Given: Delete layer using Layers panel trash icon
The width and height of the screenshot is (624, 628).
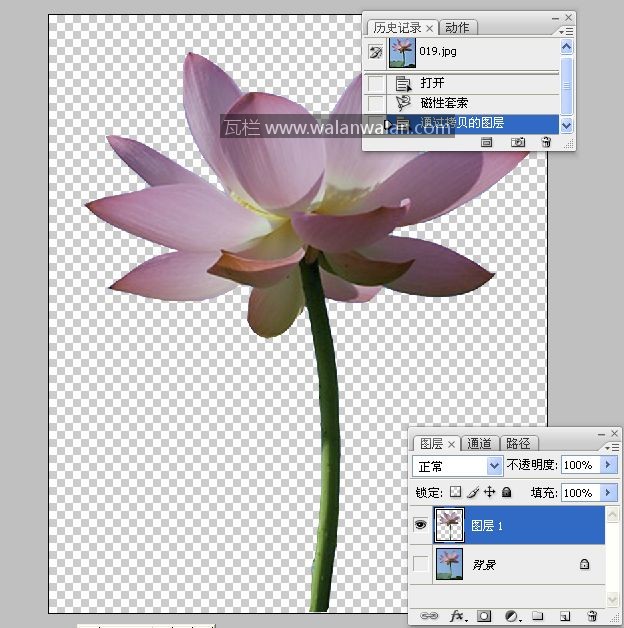Looking at the screenshot, I should pyautogui.click(x=592, y=616).
